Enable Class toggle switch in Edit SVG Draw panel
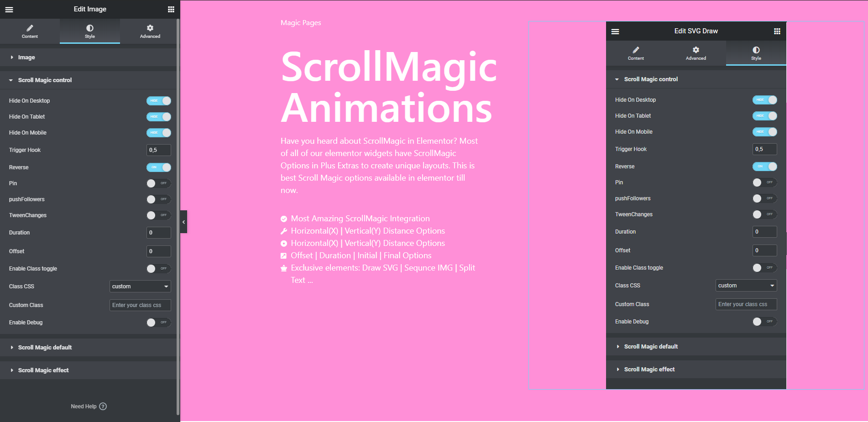Image resolution: width=868 pixels, height=422 pixels. coord(765,268)
